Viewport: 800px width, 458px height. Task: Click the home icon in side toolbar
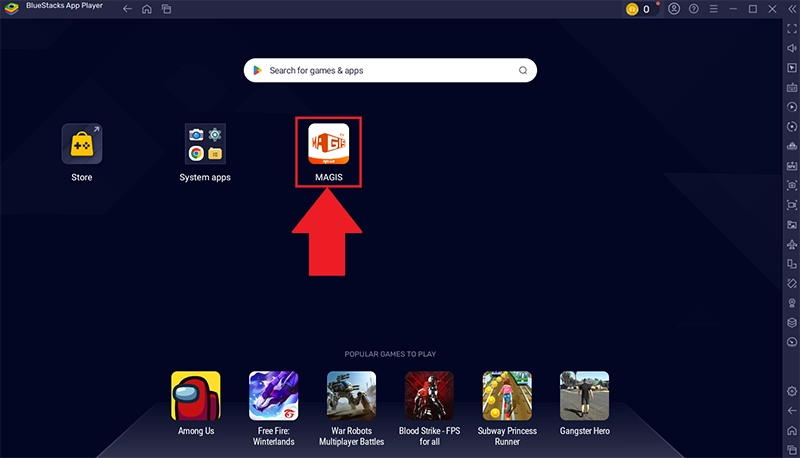point(792,430)
